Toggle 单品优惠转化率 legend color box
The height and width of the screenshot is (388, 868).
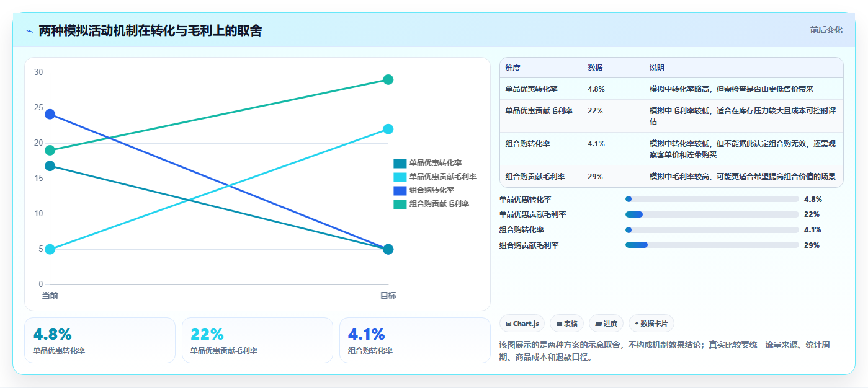(x=400, y=164)
